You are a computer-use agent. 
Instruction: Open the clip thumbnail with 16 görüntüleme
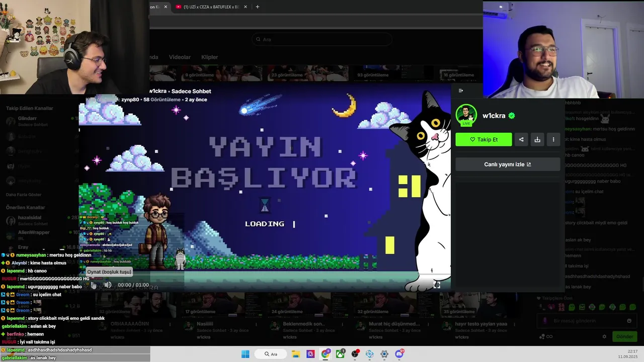(x=461, y=73)
